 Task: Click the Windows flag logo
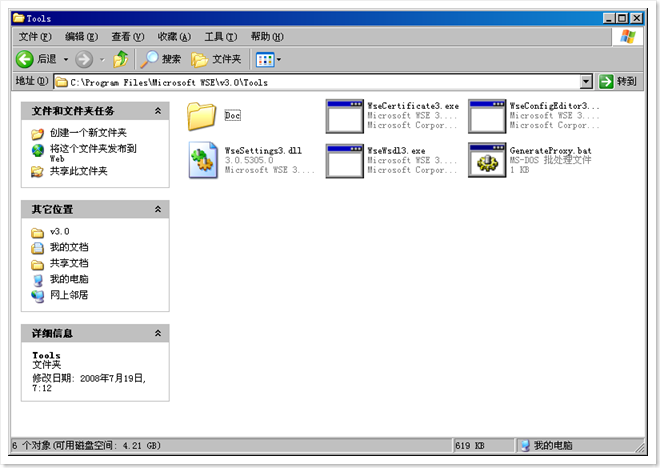pyautogui.click(x=628, y=37)
